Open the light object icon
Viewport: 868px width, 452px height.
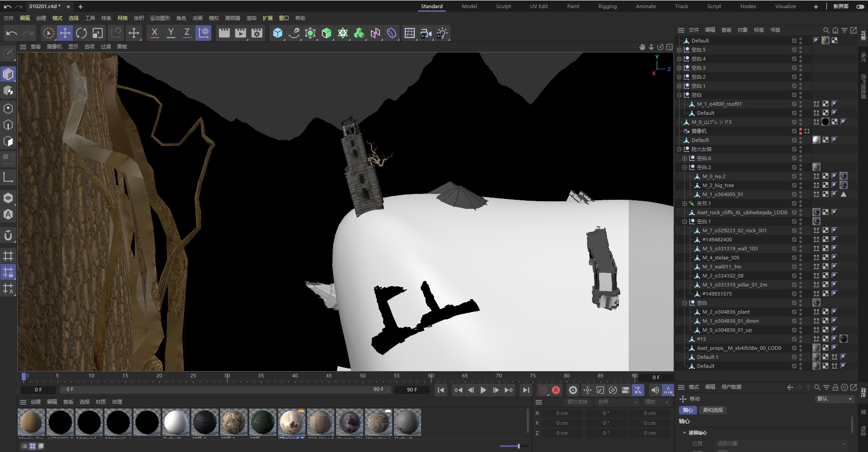[442, 33]
